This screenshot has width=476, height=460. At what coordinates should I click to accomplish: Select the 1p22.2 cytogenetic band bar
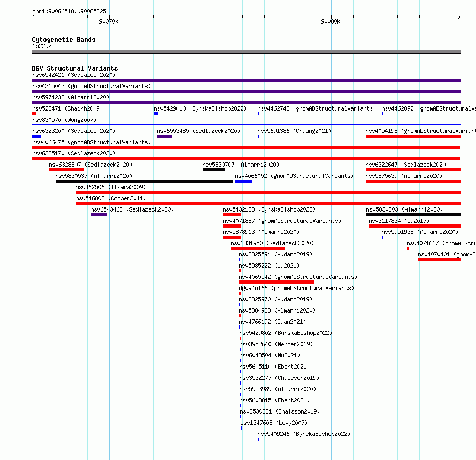[x=246, y=52]
